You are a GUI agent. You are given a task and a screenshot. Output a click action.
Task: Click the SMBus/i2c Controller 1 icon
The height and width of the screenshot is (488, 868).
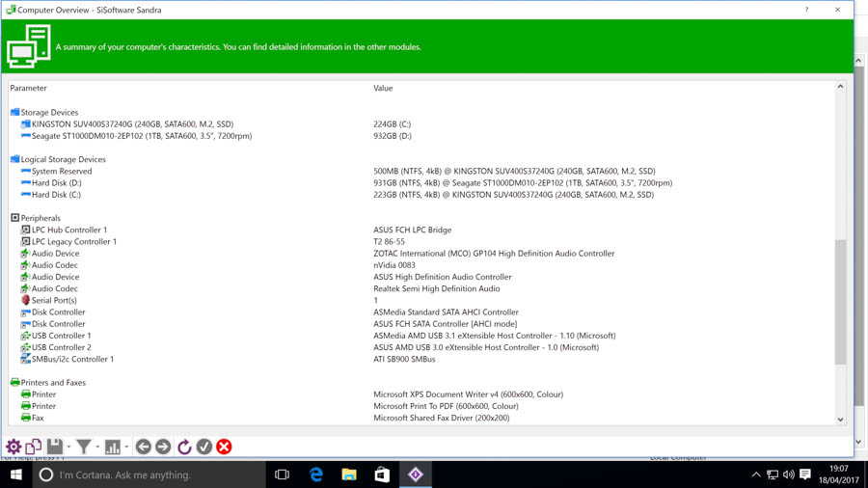pos(25,359)
